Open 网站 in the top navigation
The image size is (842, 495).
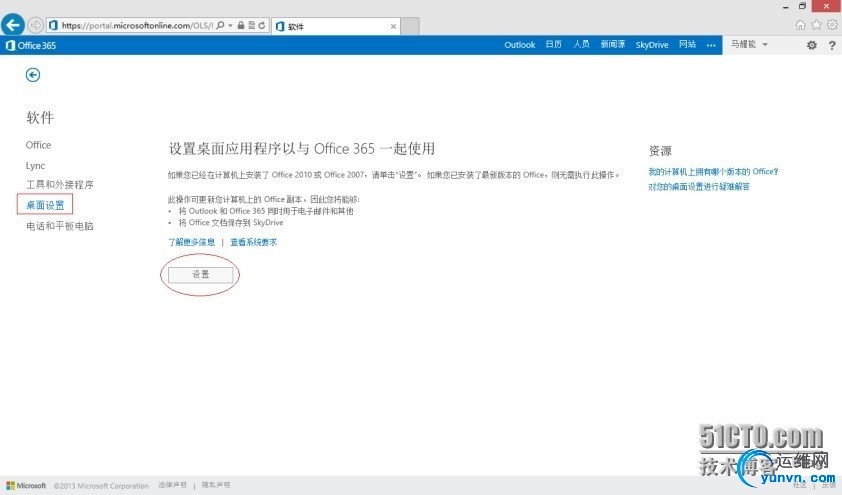coord(687,44)
